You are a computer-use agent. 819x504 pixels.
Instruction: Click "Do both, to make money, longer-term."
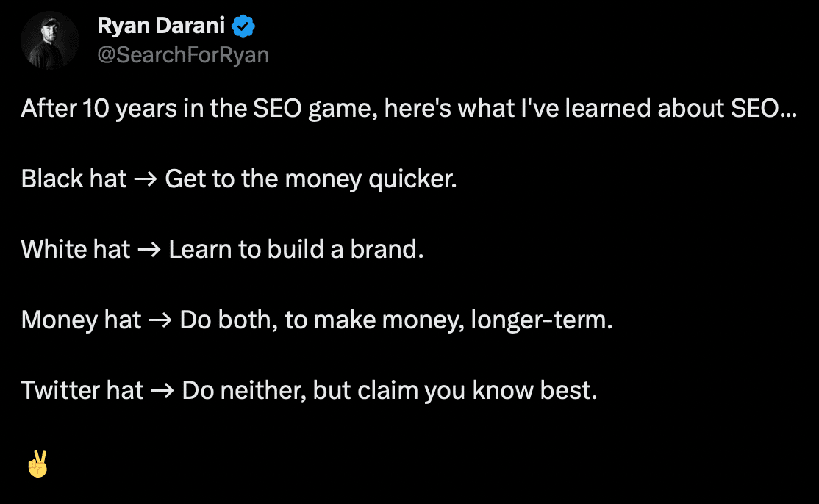tap(396, 320)
